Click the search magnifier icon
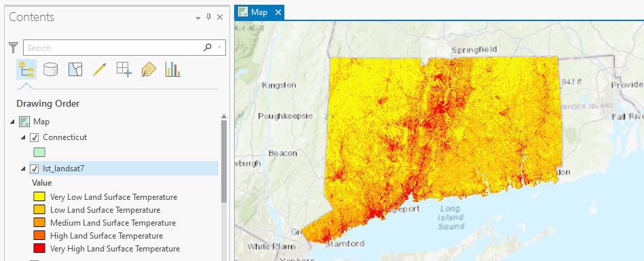 pyautogui.click(x=208, y=48)
